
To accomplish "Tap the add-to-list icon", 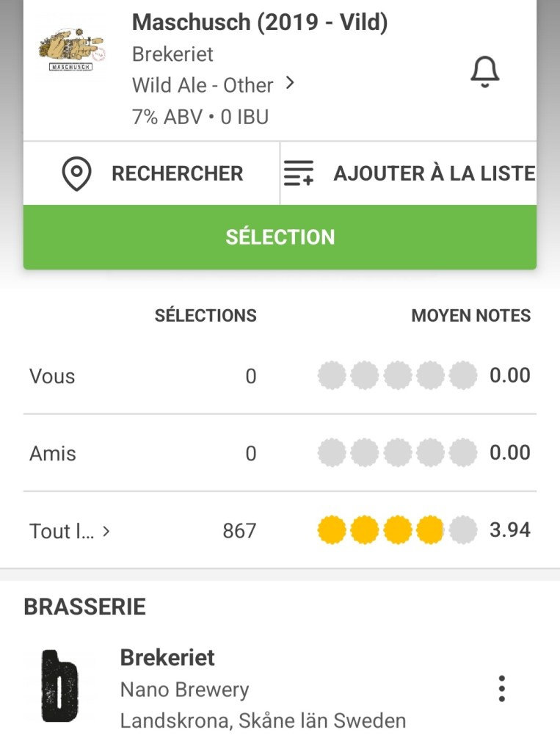I will 299,174.
